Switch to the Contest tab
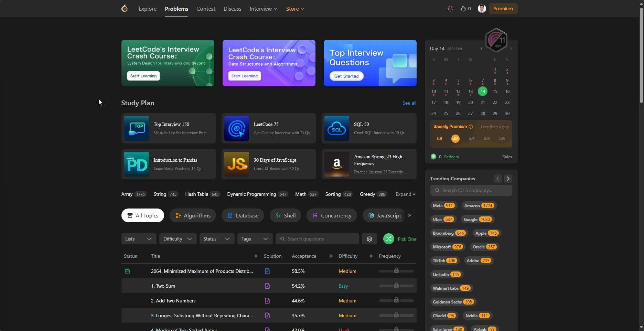This screenshot has height=331, width=644. (x=206, y=9)
